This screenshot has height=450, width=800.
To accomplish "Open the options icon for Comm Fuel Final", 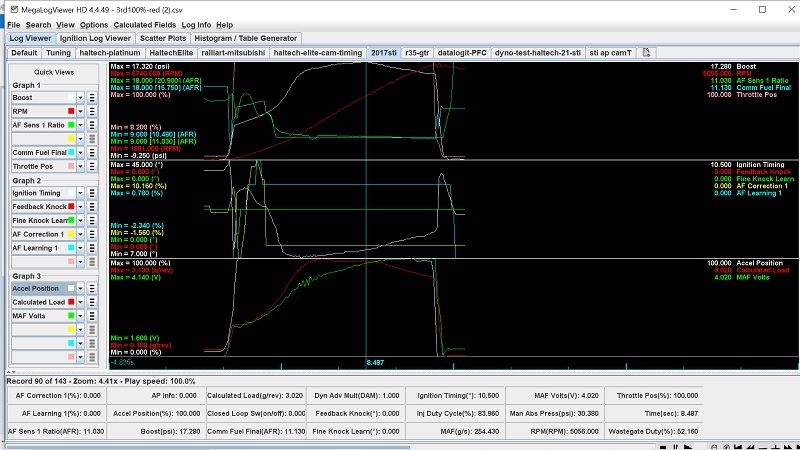I will [92, 153].
